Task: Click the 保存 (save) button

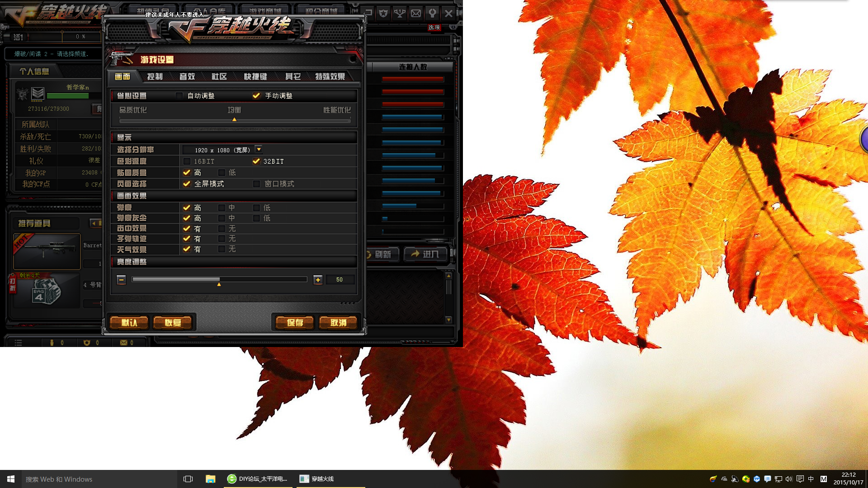Action: tap(295, 323)
